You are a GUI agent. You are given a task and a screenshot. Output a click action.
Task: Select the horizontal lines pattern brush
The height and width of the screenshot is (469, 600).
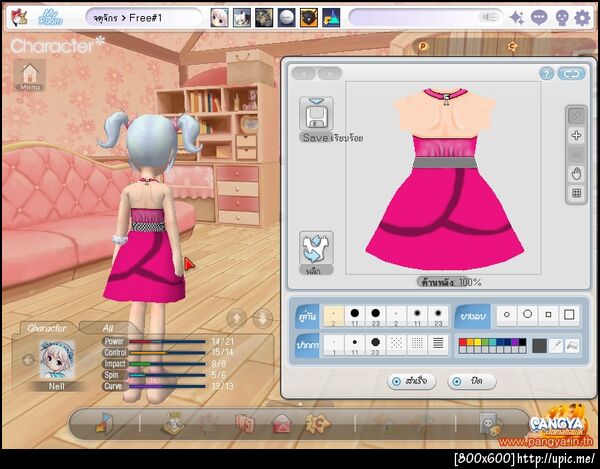(x=438, y=345)
